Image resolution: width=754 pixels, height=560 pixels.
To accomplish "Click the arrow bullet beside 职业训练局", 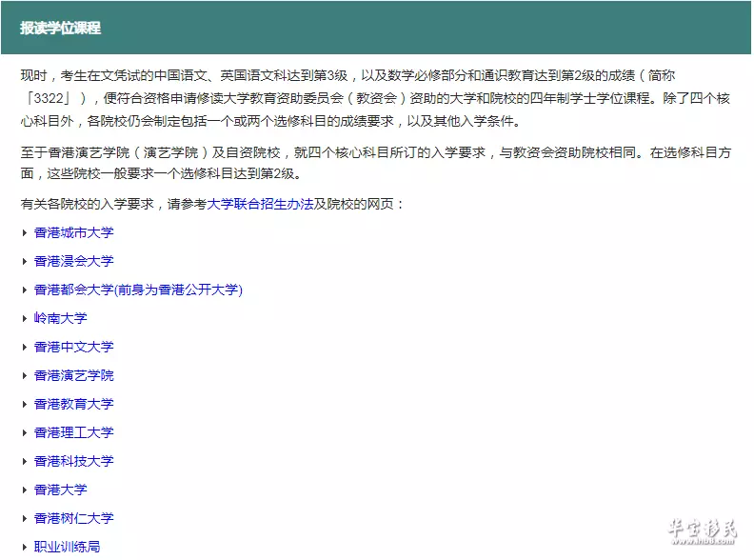I will (x=25, y=548).
